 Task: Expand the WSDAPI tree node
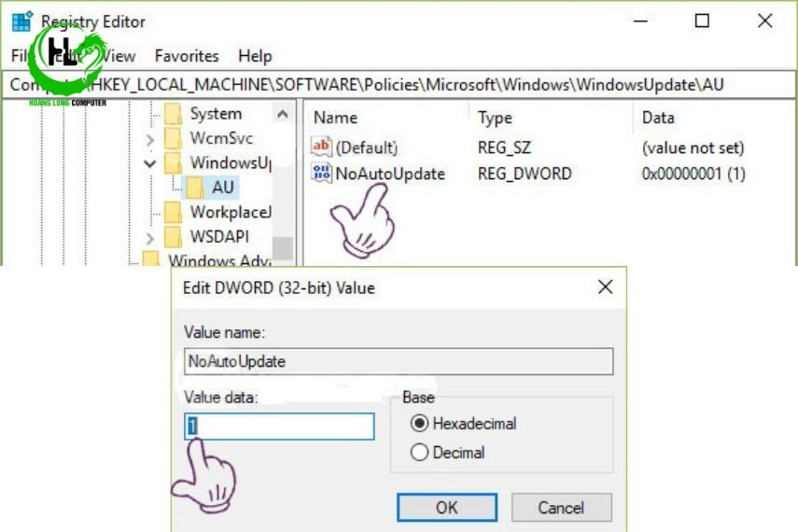tap(149, 238)
